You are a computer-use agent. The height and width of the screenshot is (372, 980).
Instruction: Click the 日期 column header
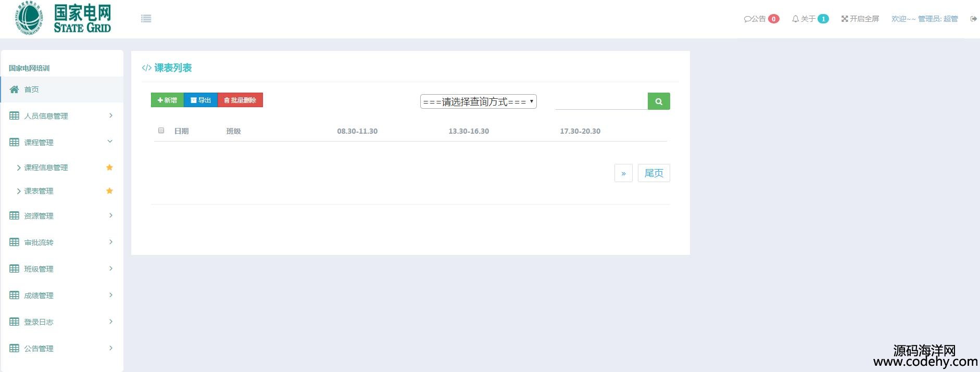pyautogui.click(x=181, y=131)
